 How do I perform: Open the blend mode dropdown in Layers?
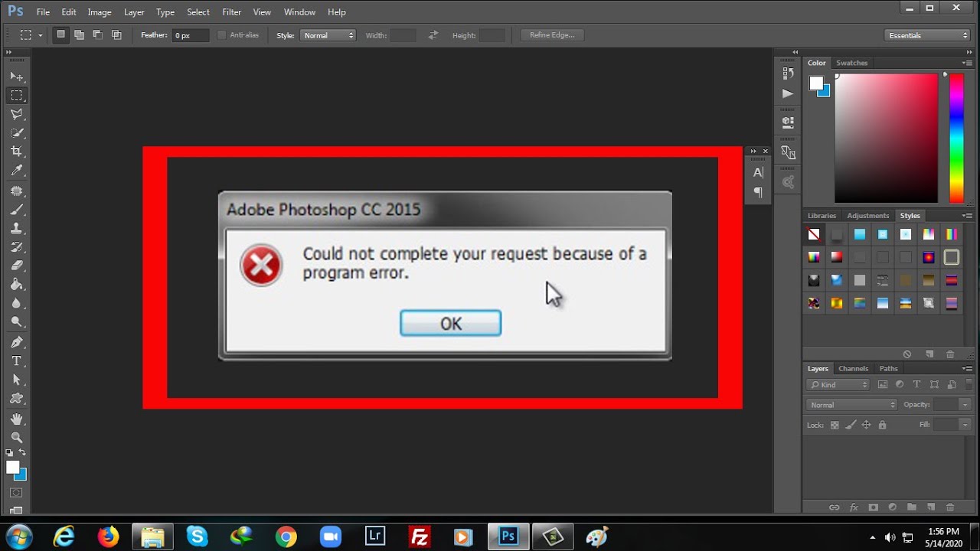pyautogui.click(x=850, y=404)
